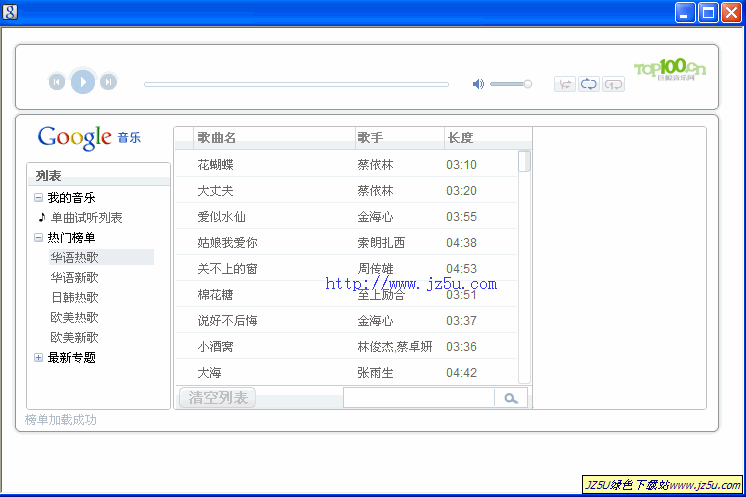746x497 pixels.
Task: Select the song 大海
Action: pos(209,372)
